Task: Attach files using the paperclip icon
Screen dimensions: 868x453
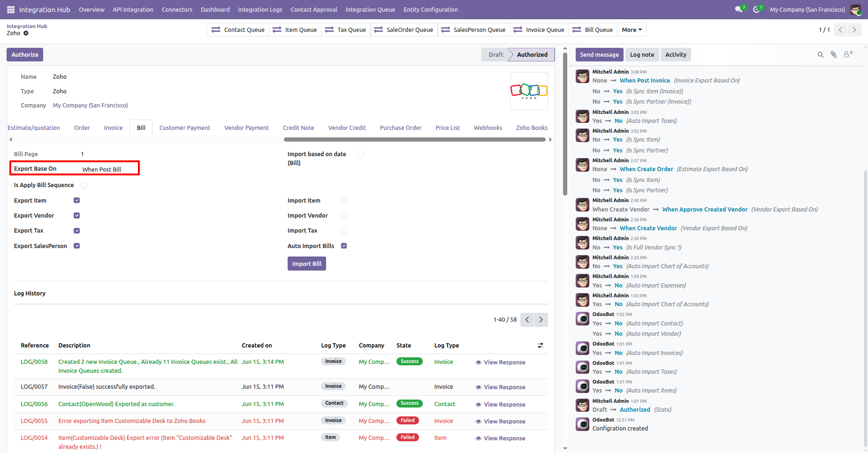Action: coord(834,55)
